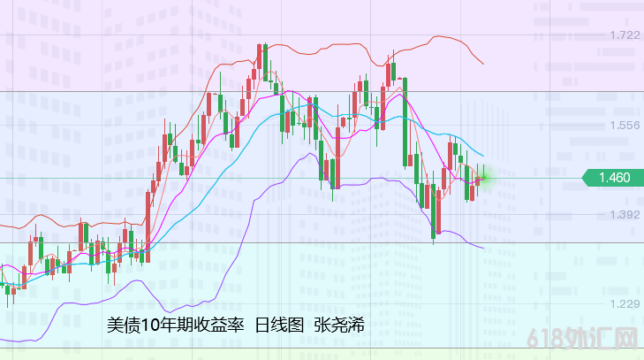Click the tallest candle at the chart's highest peak

pyautogui.click(x=263, y=62)
